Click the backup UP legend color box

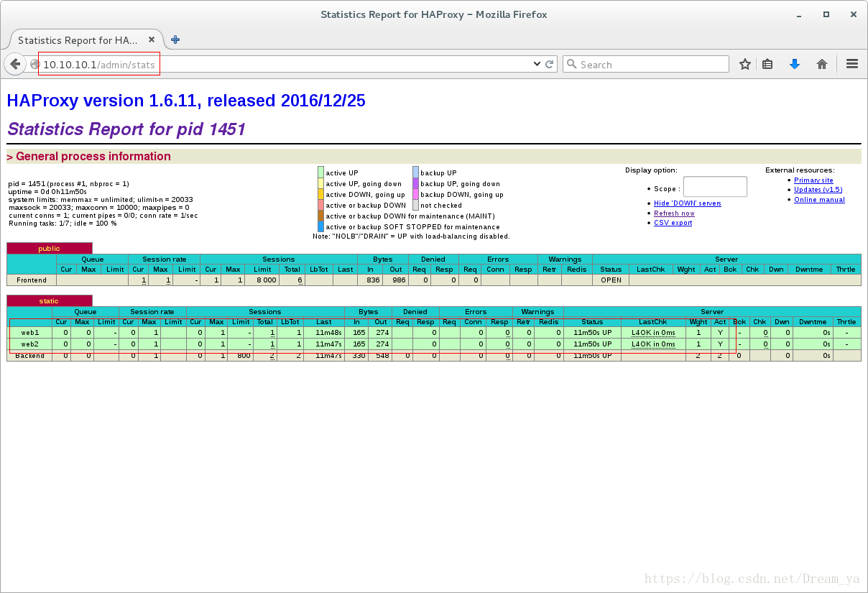point(415,173)
